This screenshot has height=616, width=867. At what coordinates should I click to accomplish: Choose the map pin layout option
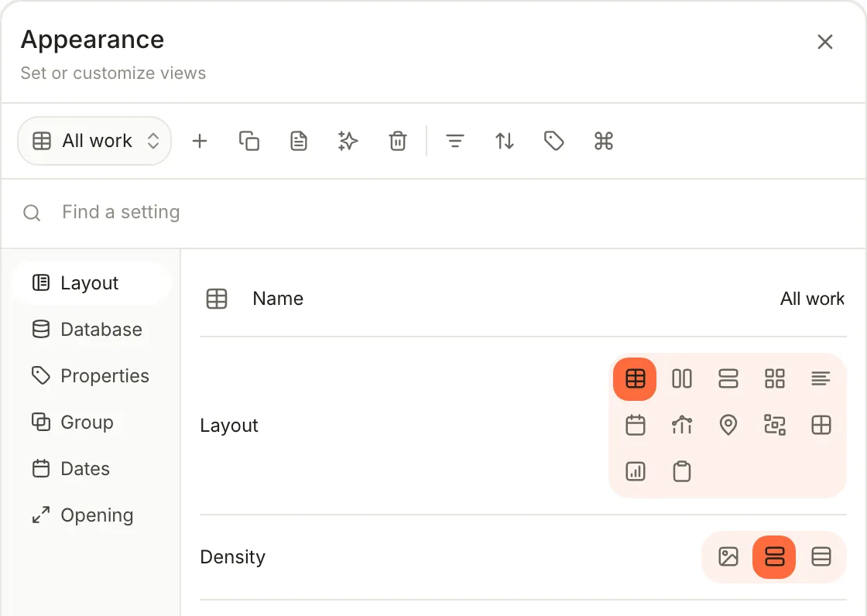pos(728,425)
